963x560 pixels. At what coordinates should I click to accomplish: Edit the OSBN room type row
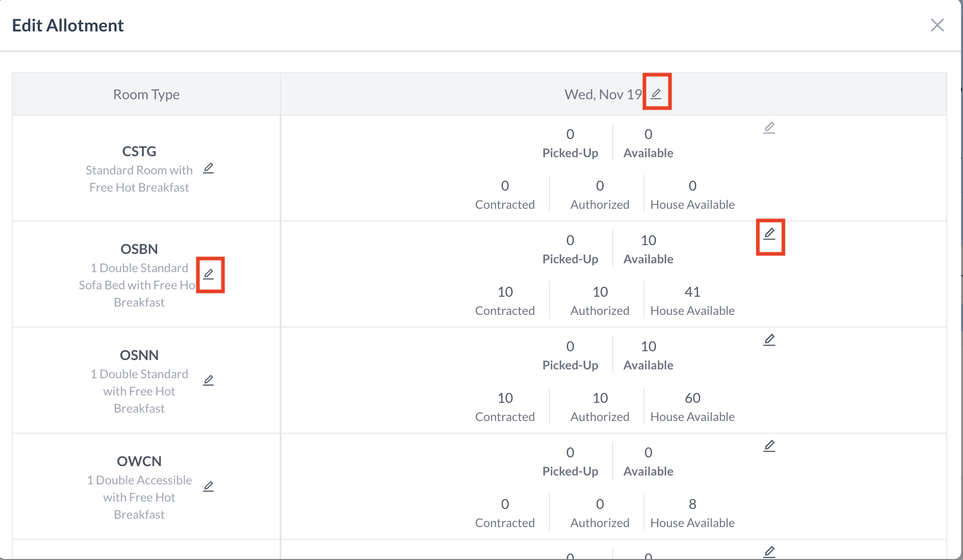coord(209,274)
